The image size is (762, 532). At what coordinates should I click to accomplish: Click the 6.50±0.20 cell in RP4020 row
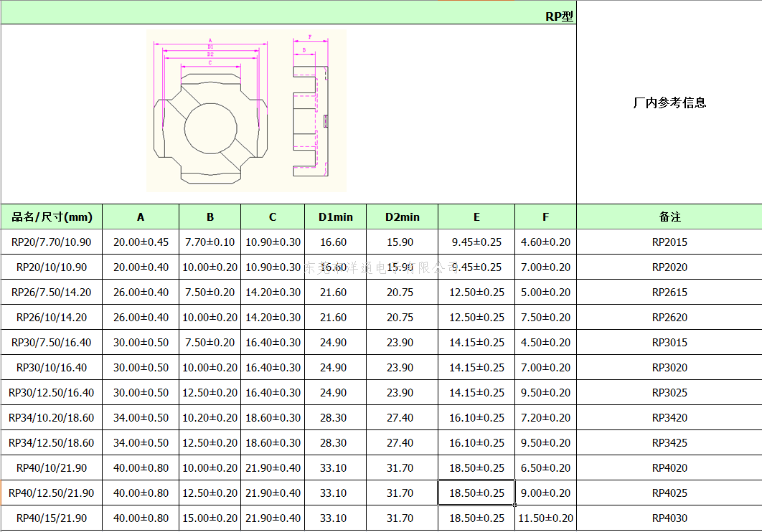click(x=545, y=468)
